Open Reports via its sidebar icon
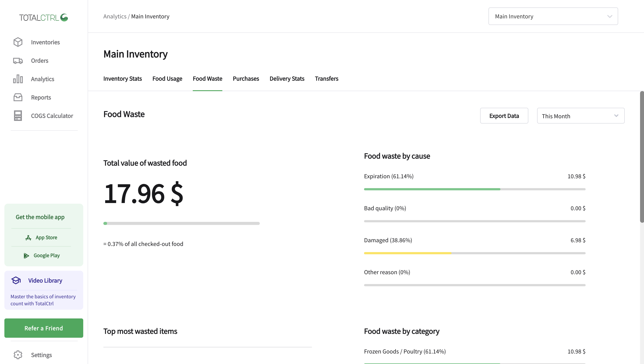Image resolution: width=644 pixels, height=364 pixels. pyautogui.click(x=18, y=97)
